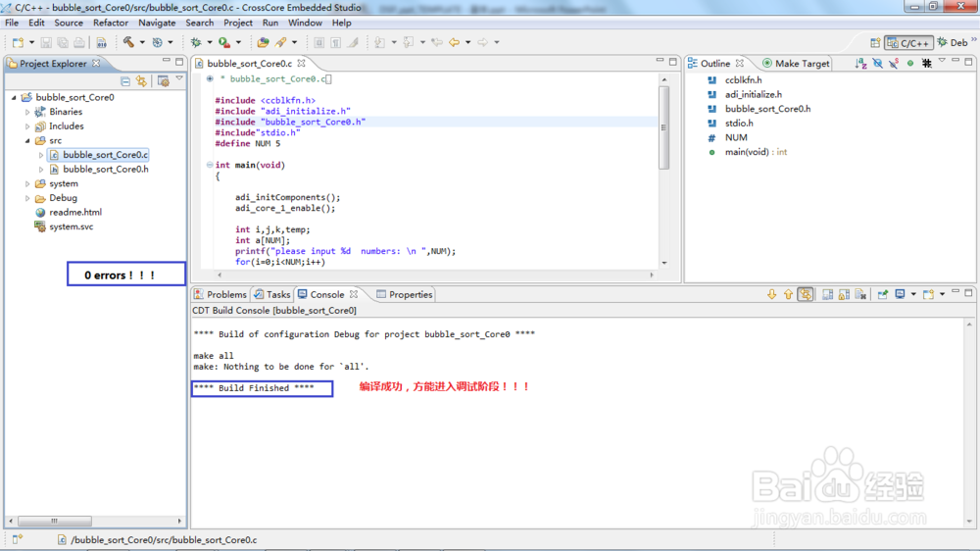Toggle Console scroll lock icon
Viewport: 980px width, 551px height.
point(844,294)
